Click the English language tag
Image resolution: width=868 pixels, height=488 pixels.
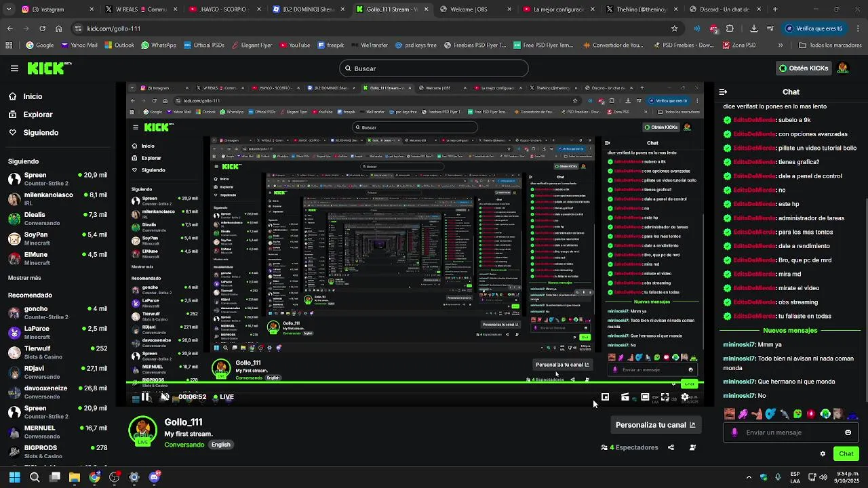pos(221,445)
